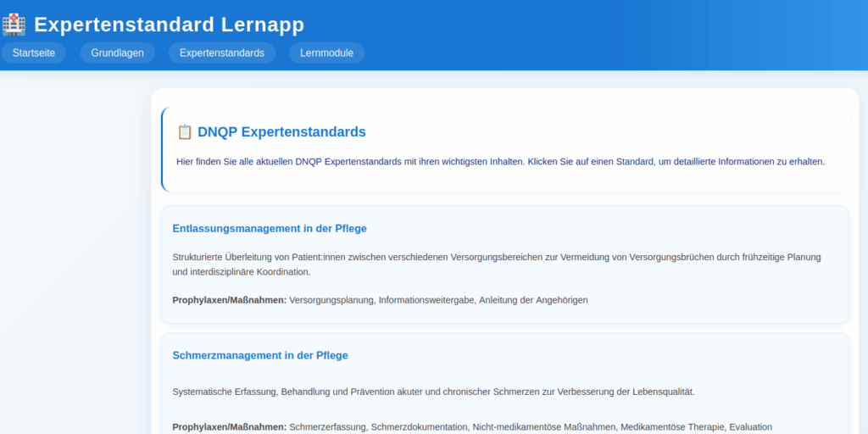Image resolution: width=868 pixels, height=434 pixels.
Task: Open the Startseite navigation tab
Action: point(34,53)
